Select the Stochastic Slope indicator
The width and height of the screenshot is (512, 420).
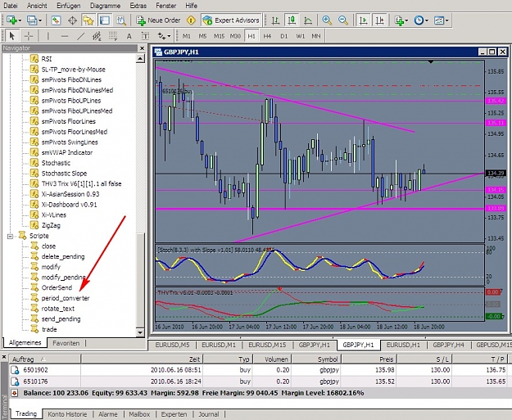tap(64, 174)
